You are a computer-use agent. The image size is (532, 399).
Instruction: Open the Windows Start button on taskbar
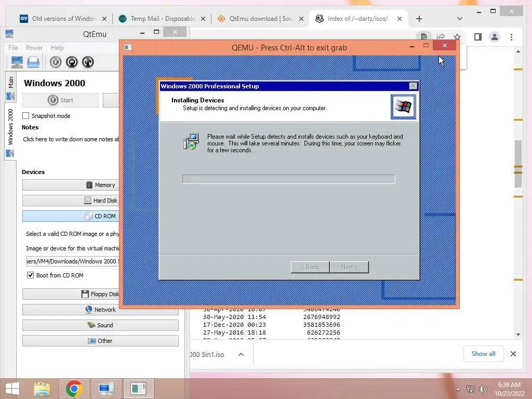point(12,389)
